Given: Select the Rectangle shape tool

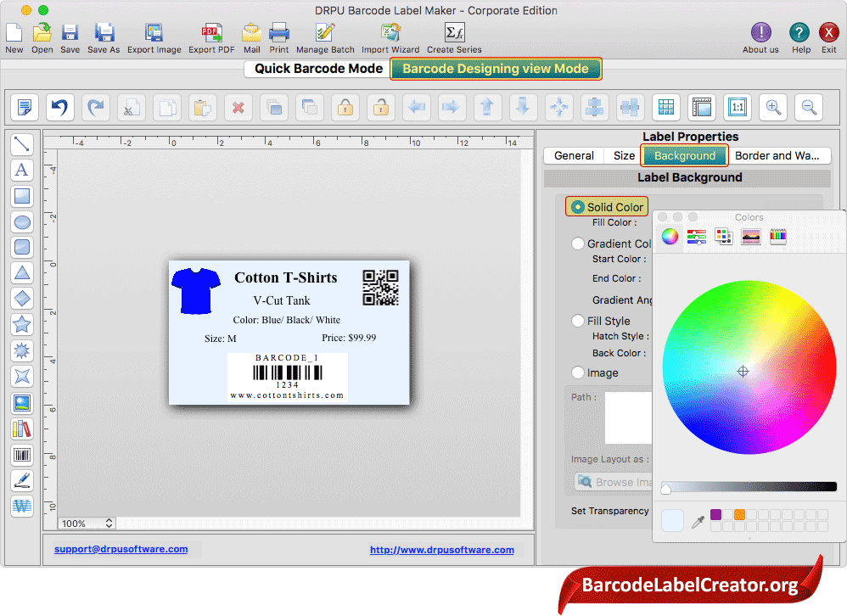Looking at the screenshot, I should [x=21, y=196].
